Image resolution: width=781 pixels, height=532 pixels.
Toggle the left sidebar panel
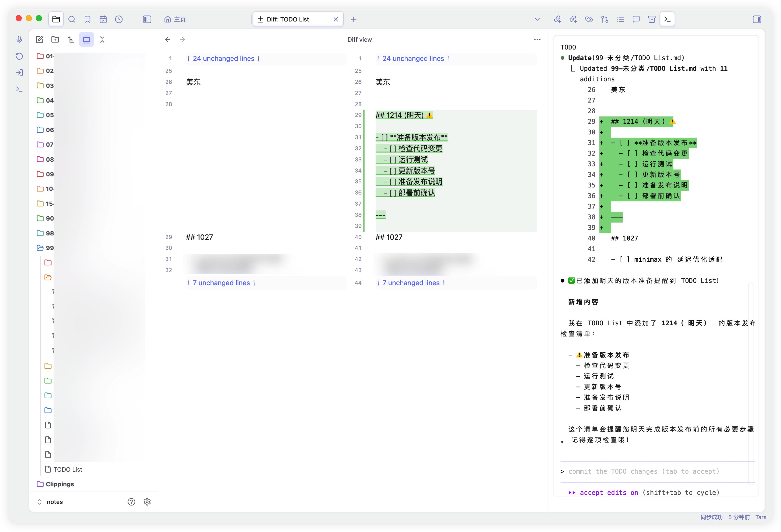click(147, 19)
